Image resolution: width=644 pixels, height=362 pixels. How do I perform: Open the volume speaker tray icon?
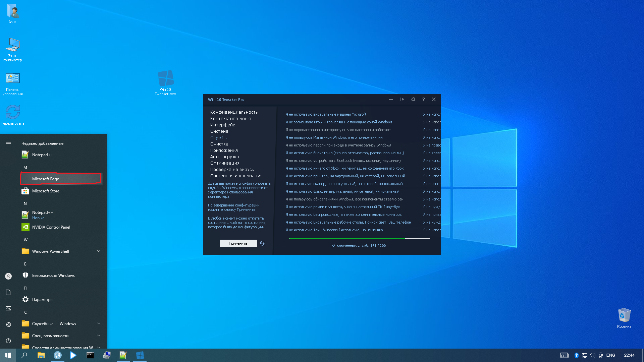point(592,355)
